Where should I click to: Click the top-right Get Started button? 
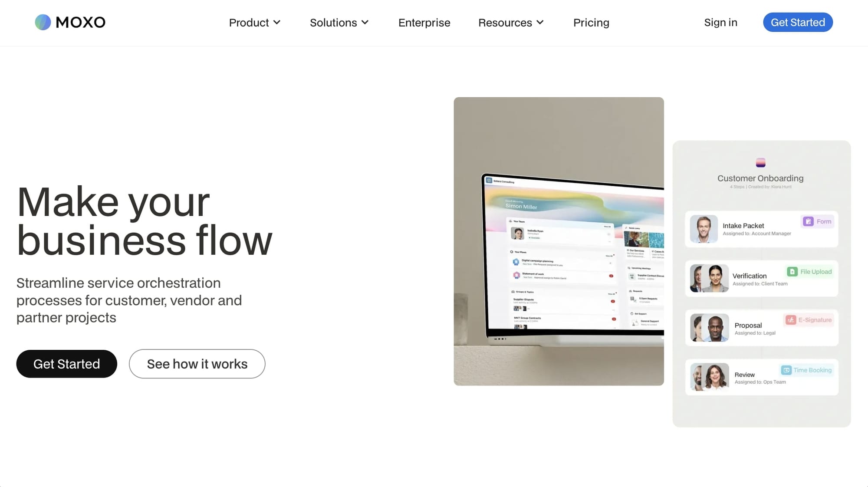(x=798, y=22)
